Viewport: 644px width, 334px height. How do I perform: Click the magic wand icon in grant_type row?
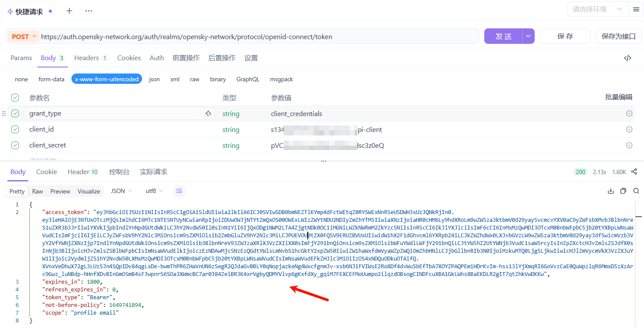pos(208,113)
